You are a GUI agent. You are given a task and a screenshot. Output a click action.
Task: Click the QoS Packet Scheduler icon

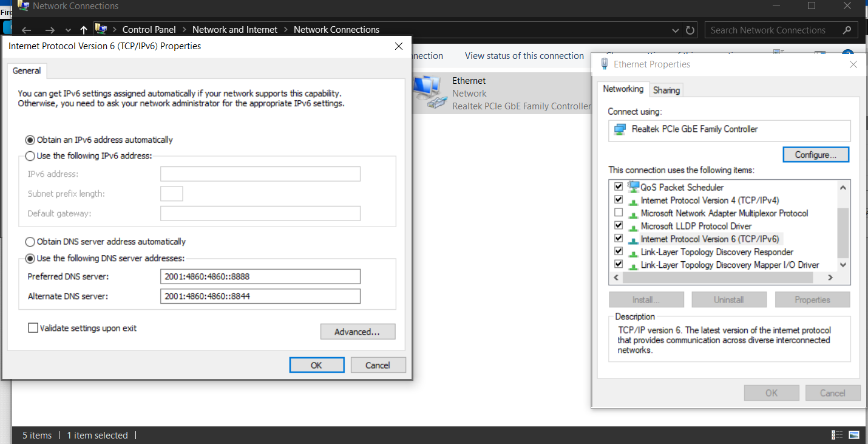pyautogui.click(x=634, y=187)
